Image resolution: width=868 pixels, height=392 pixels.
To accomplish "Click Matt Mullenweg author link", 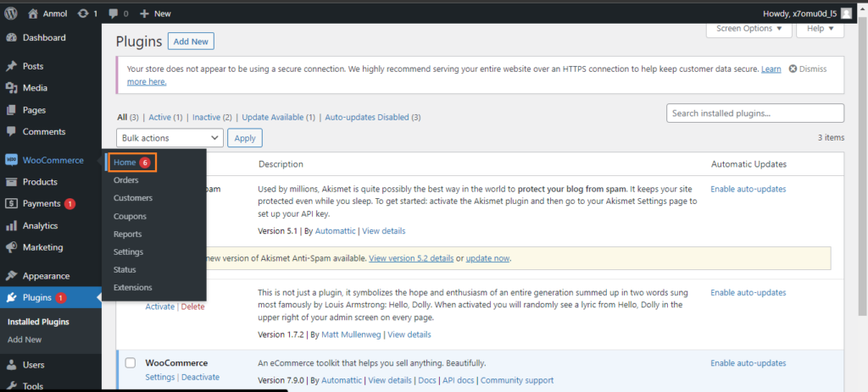I will coord(352,334).
